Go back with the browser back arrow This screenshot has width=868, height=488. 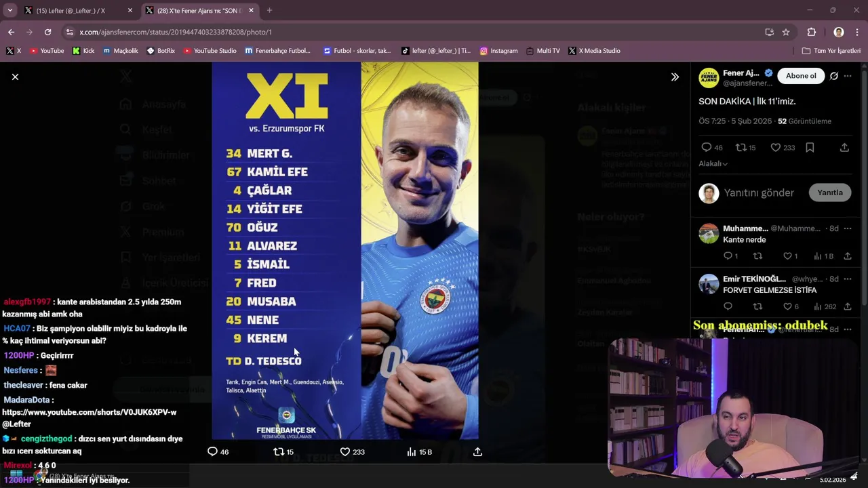click(11, 32)
